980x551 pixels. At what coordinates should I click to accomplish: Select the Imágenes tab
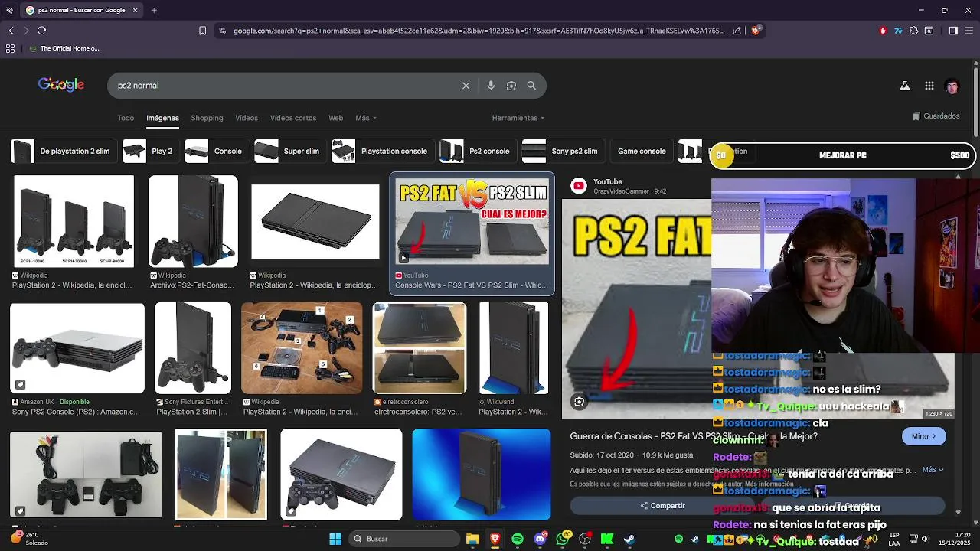pos(162,118)
